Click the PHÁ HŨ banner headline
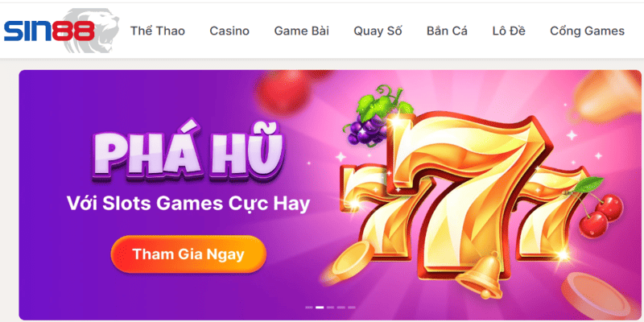The image size is (644, 322). (188, 155)
